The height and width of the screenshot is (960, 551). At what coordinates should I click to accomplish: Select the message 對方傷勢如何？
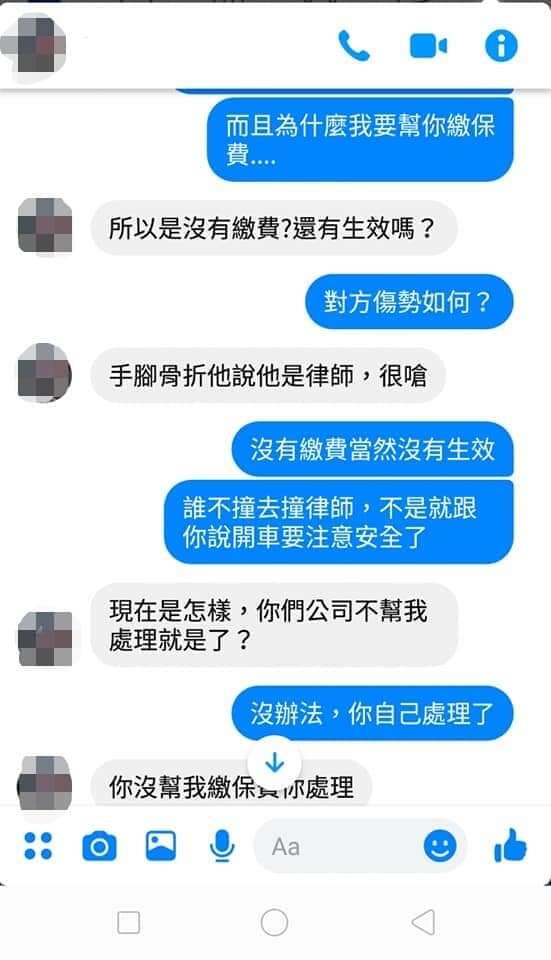tap(409, 302)
